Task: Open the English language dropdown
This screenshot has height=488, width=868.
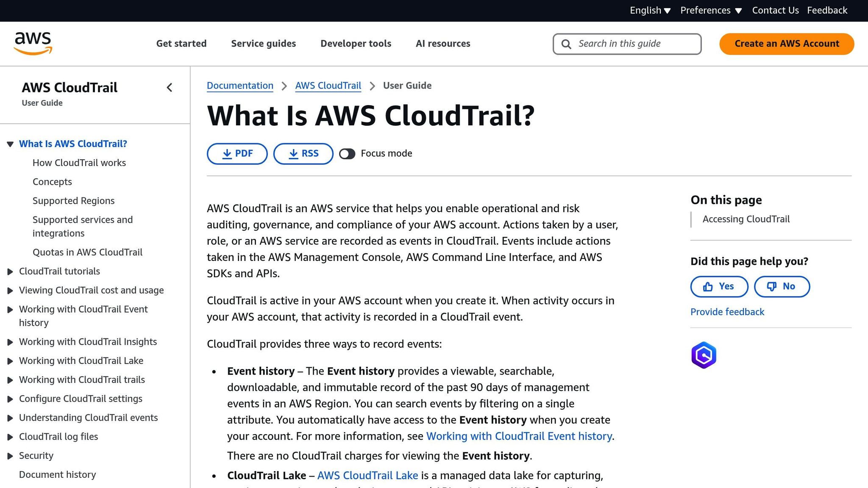Action: pyautogui.click(x=650, y=10)
